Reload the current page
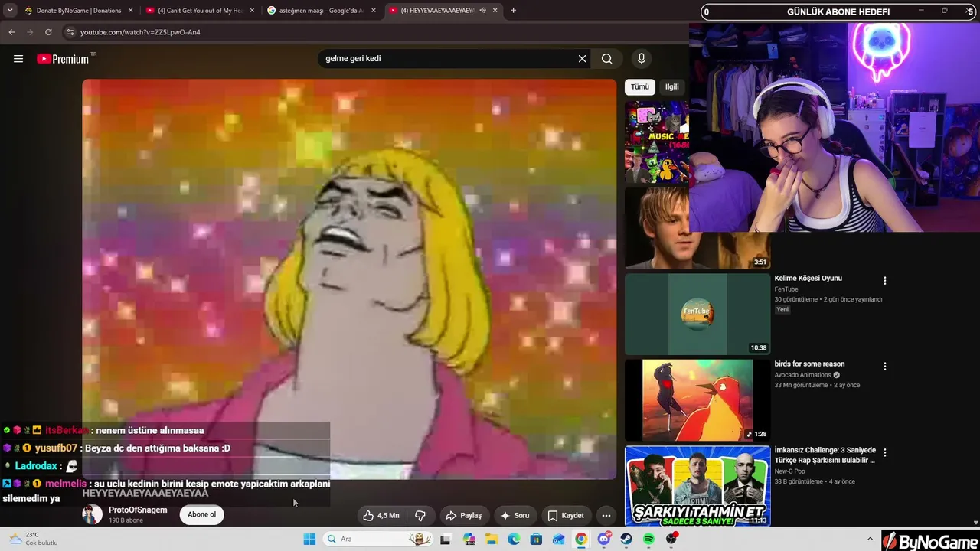 [x=48, y=32]
